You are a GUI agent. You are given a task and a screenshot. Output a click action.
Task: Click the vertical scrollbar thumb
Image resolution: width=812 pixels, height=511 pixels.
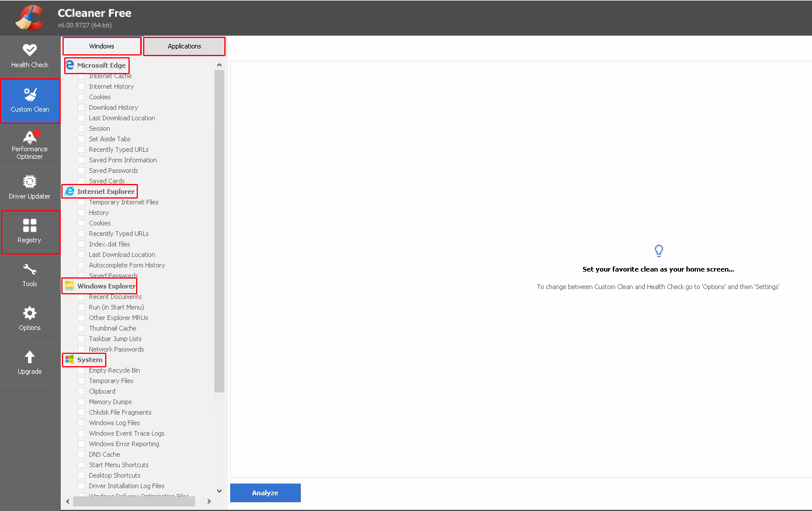click(220, 231)
